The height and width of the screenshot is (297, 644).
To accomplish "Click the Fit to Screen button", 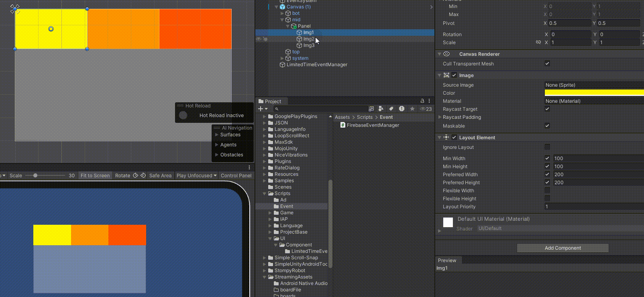I will coord(95,175).
